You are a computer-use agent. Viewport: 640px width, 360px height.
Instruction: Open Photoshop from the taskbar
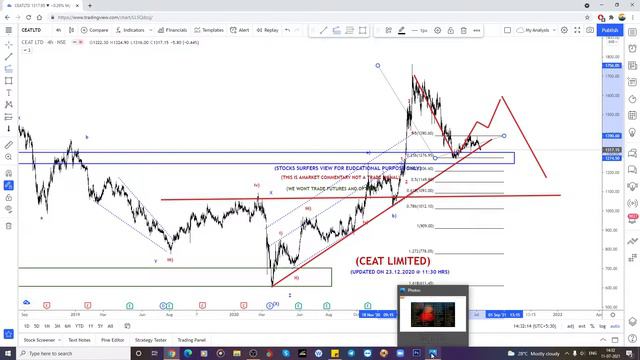click(416, 353)
